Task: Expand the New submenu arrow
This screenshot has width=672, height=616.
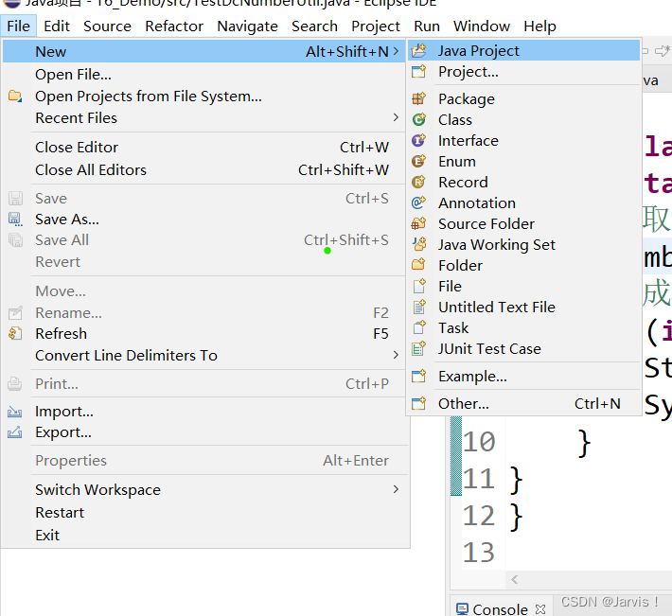Action: pyautogui.click(x=396, y=51)
